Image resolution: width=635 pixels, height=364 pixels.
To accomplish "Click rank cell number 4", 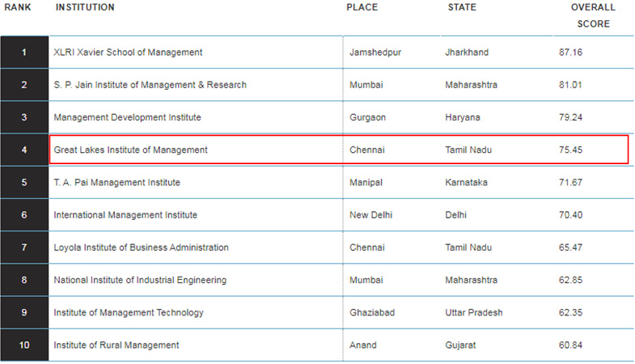I will point(24,150).
